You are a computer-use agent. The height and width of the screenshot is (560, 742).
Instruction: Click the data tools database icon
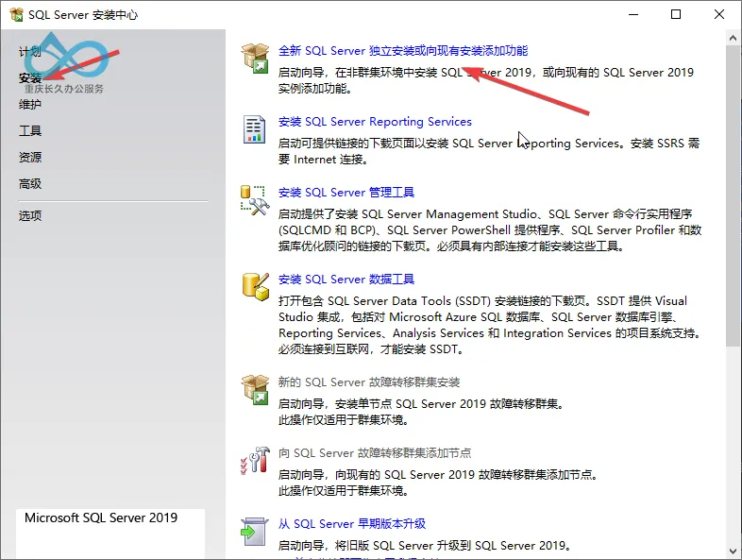click(255, 286)
